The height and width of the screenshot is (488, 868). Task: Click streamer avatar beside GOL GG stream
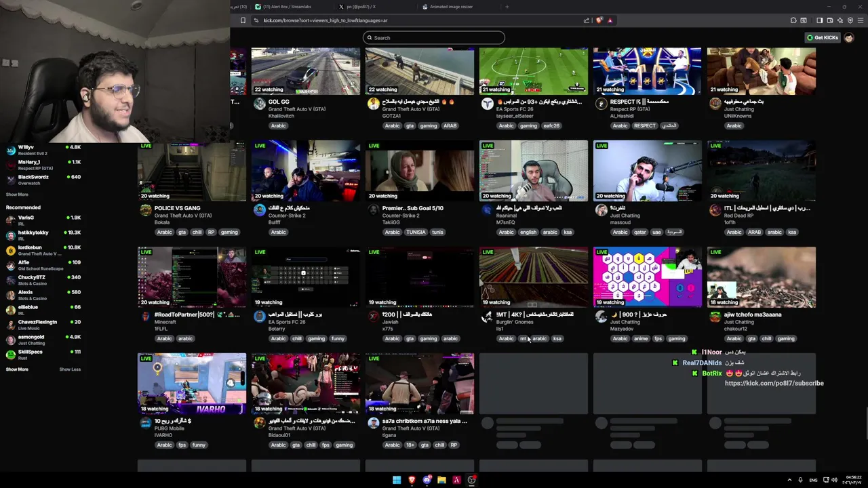click(260, 104)
